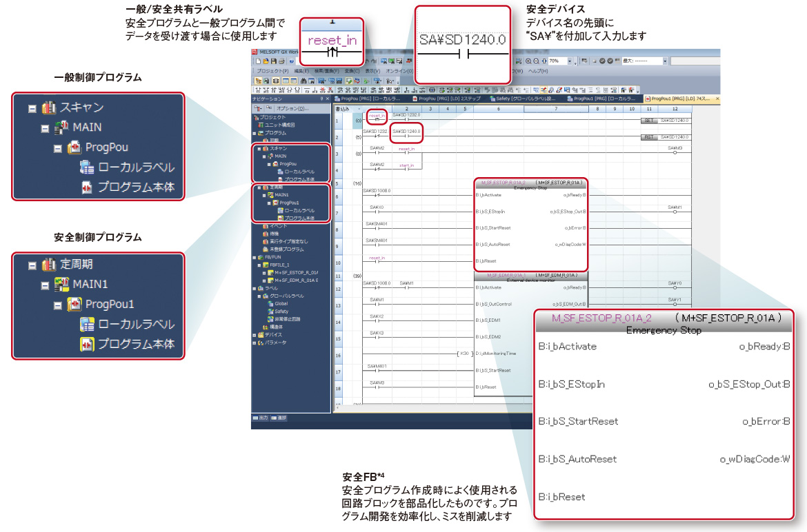Collapse the FB/FUN tree node
This screenshot has width=807, height=532.
pyautogui.click(x=254, y=256)
